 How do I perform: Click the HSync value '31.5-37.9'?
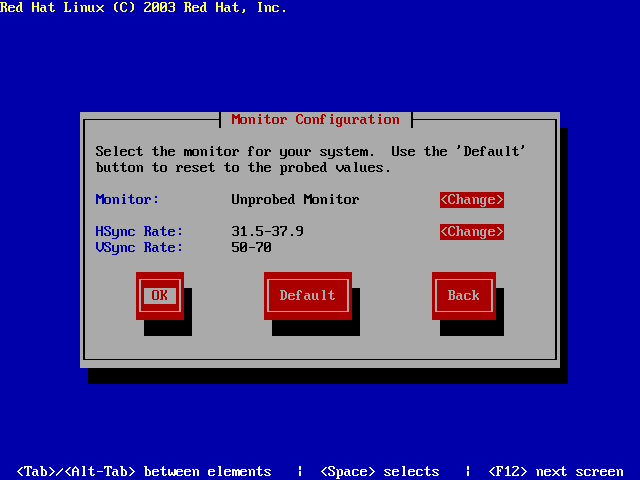click(x=267, y=231)
